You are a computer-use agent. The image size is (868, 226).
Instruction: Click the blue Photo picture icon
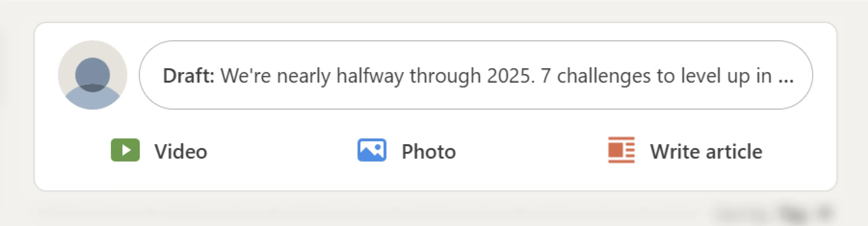372,150
